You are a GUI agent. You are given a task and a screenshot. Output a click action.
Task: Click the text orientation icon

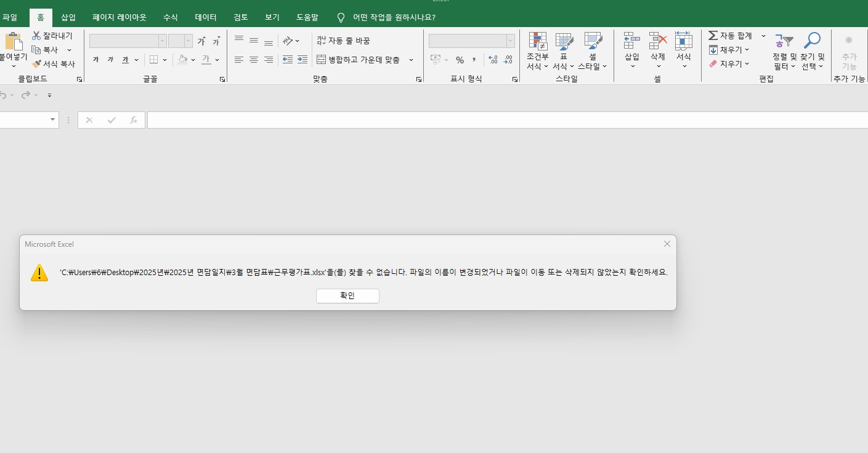(288, 41)
